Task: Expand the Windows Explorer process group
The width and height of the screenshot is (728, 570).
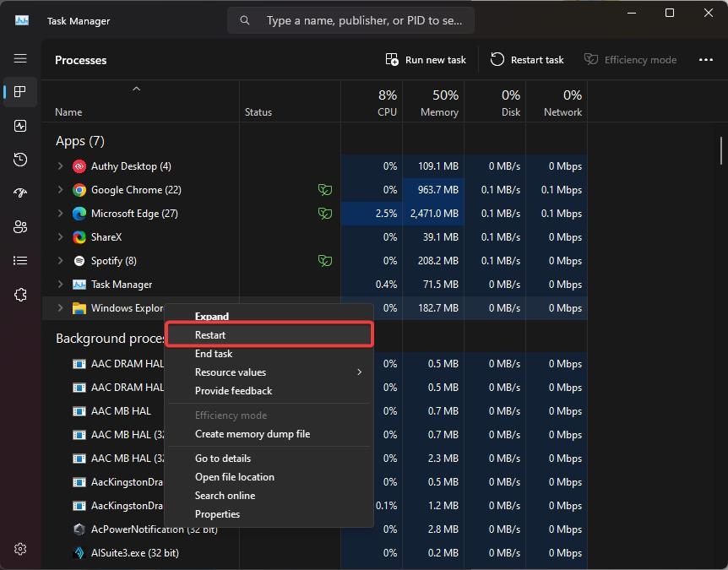Action: tap(60, 308)
